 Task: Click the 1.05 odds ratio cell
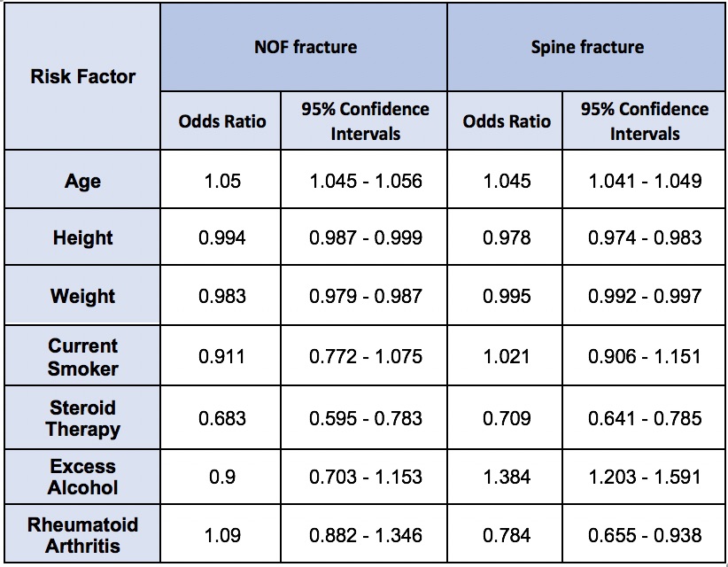click(221, 181)
